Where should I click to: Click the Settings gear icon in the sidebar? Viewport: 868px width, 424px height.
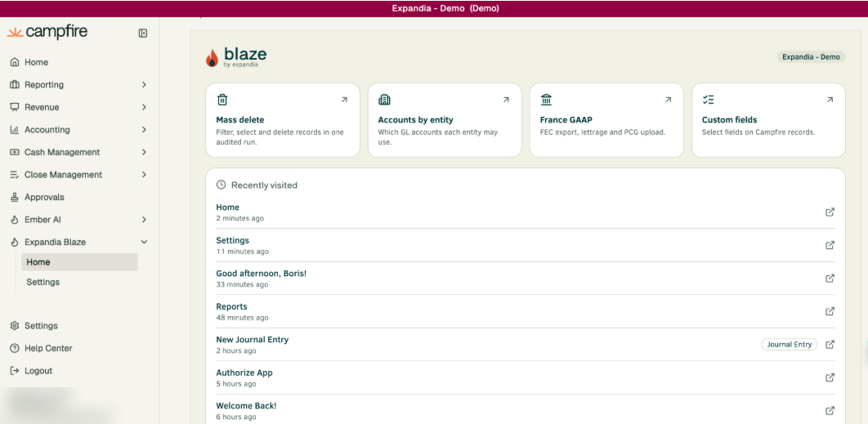[x=15, y=325]
